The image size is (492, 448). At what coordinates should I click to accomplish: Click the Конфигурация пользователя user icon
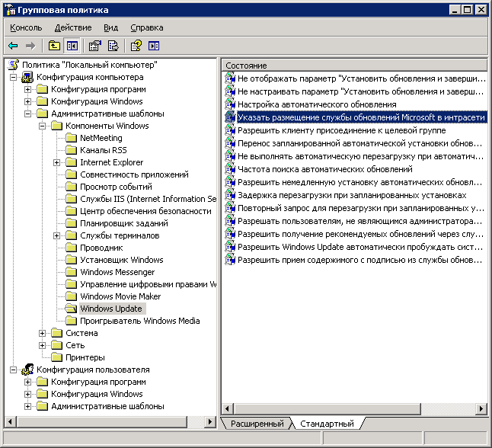27,370
